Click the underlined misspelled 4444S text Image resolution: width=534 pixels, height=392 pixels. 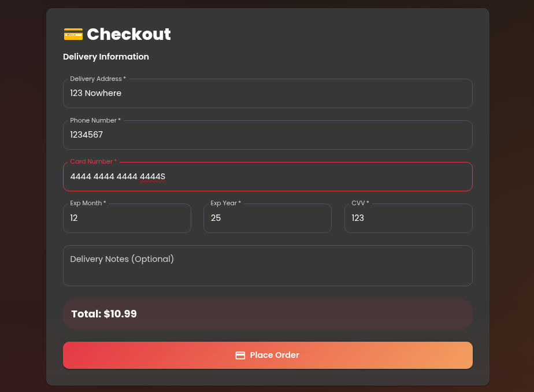coord(153,176)
